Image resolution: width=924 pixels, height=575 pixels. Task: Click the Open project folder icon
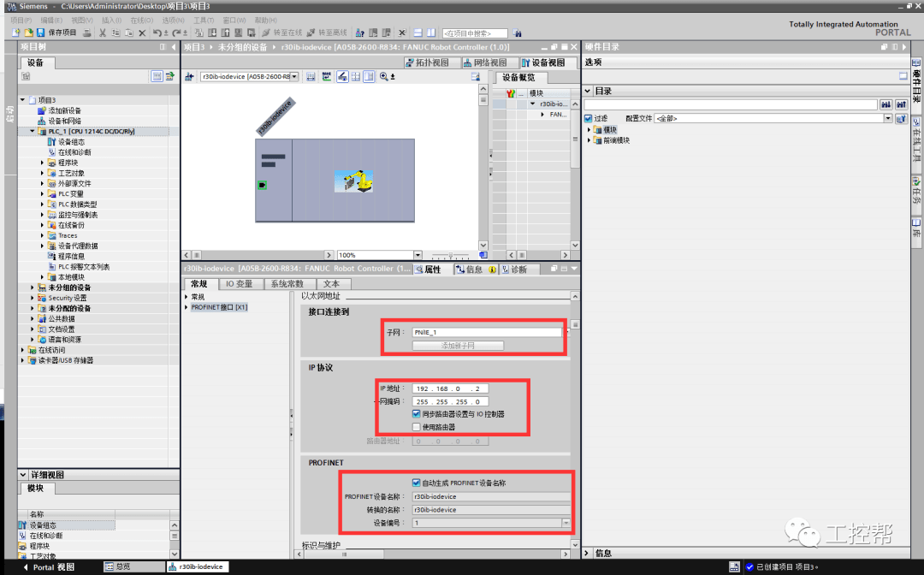[28, 33]
